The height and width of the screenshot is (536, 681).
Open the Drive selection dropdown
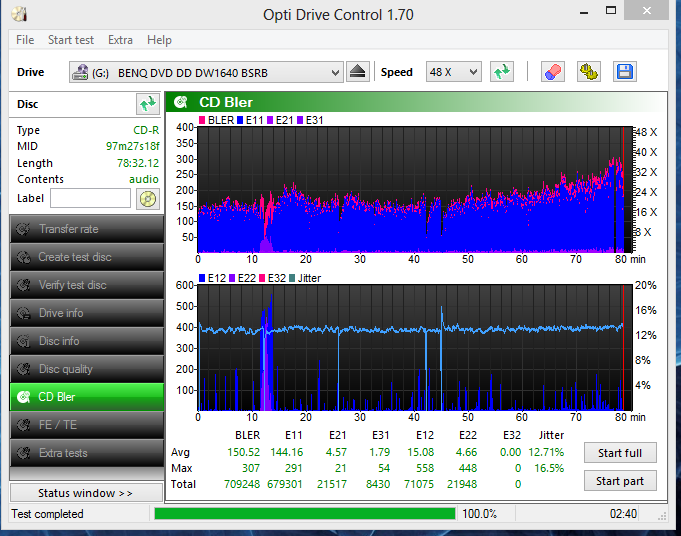(x=206, y=72)
